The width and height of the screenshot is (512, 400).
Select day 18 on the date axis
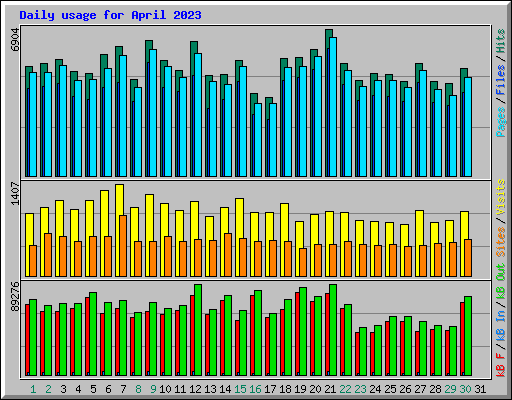[x=285, y=389]
